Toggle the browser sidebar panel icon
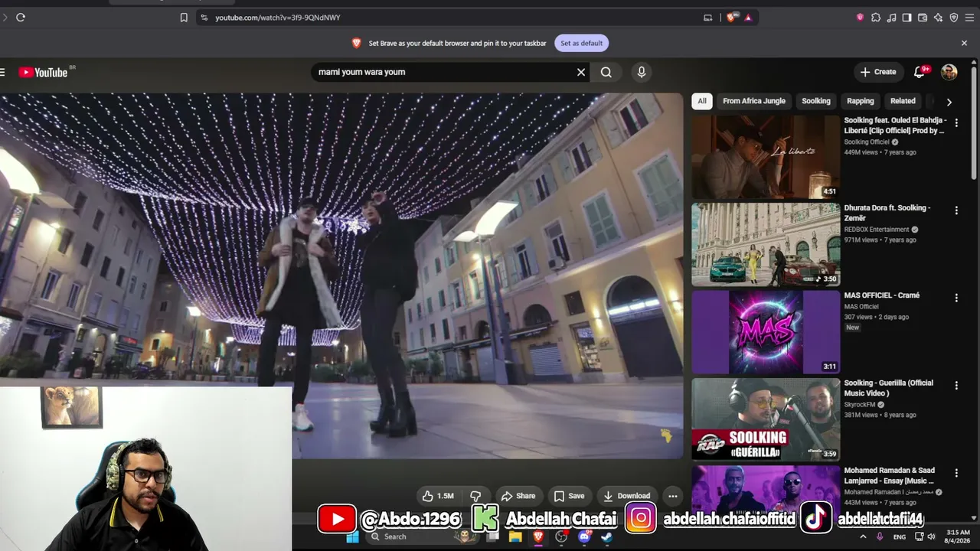This screenshot has height=551, width=980. point(906,18)
